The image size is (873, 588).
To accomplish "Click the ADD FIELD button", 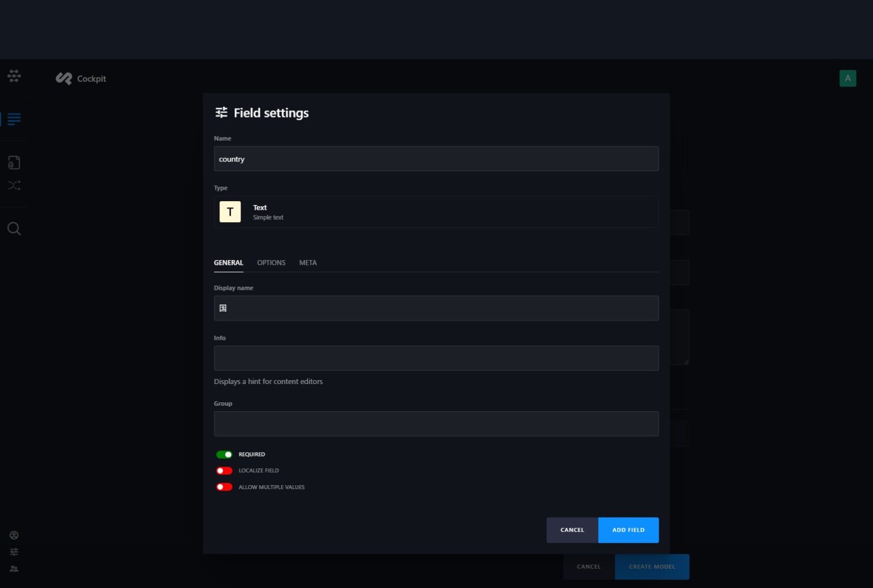I will pos(628,529).
